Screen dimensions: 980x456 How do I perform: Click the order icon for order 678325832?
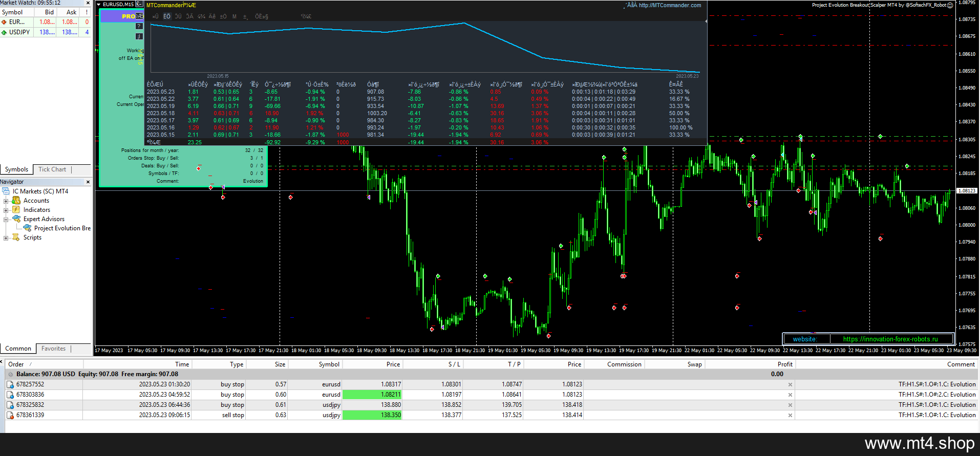[x=10, y=405]
